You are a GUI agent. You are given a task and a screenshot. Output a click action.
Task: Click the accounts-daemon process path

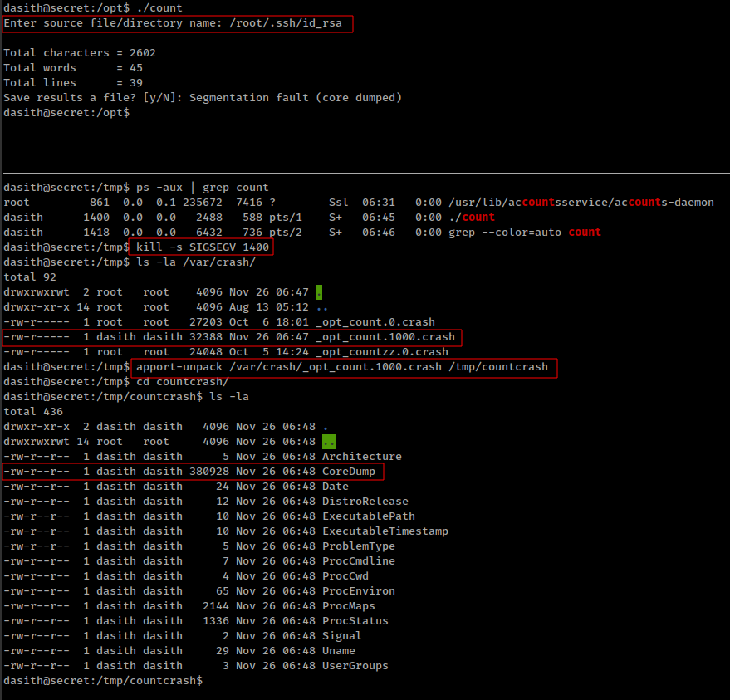coord(581,203)
